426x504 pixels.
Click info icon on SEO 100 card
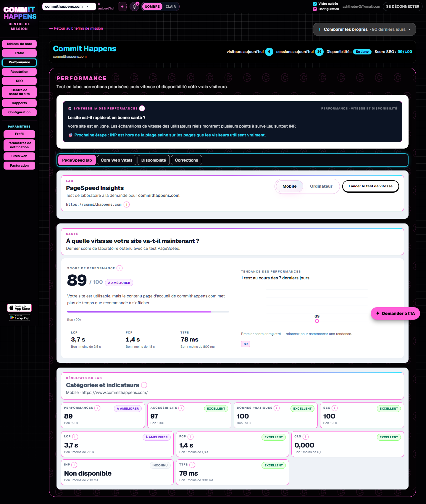[x=335, y=408]
